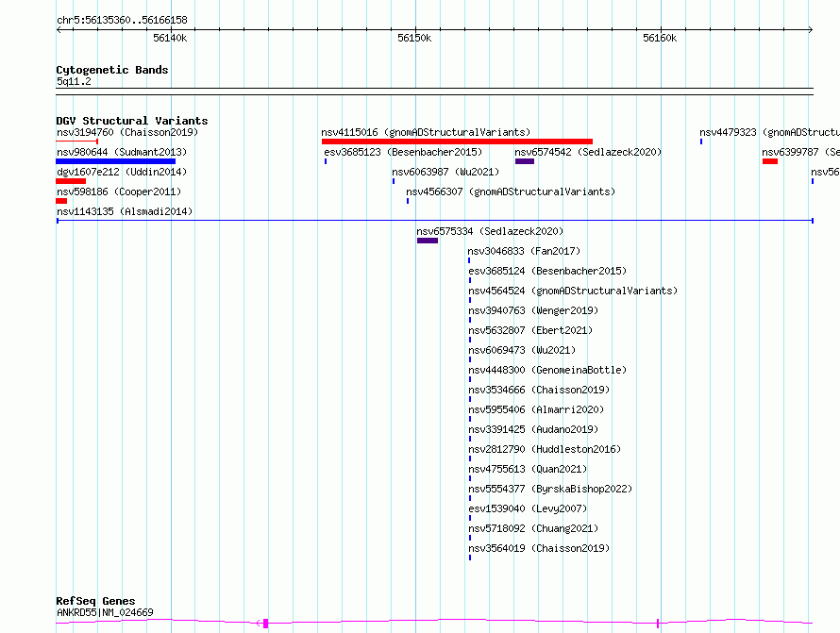Select the red nsv598186 Cooper2011 bar

61,201
